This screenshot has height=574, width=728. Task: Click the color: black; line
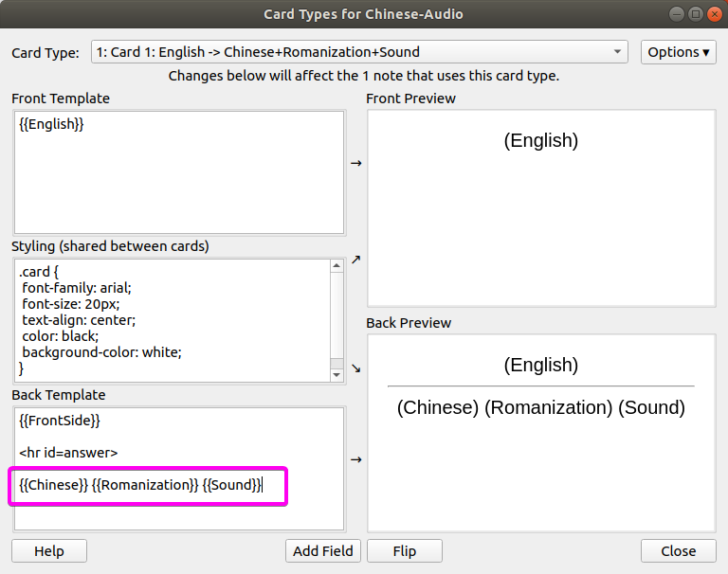pyautogui.click(x=61, y=336)
